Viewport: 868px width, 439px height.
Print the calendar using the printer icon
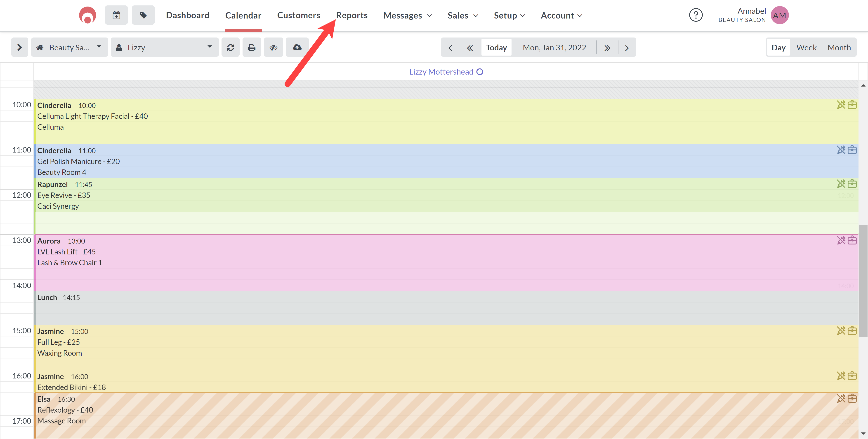(252, 47)
